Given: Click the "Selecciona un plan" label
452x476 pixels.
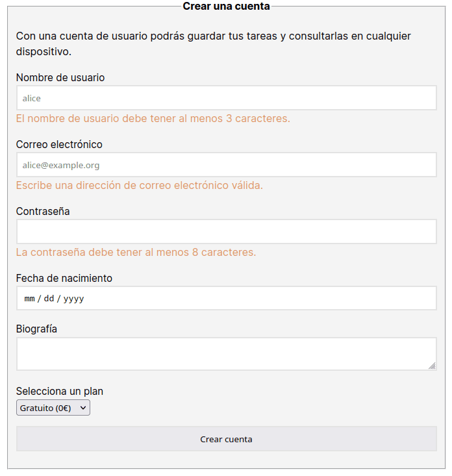Looking at the screenshot, I should (x=60, y=391).
